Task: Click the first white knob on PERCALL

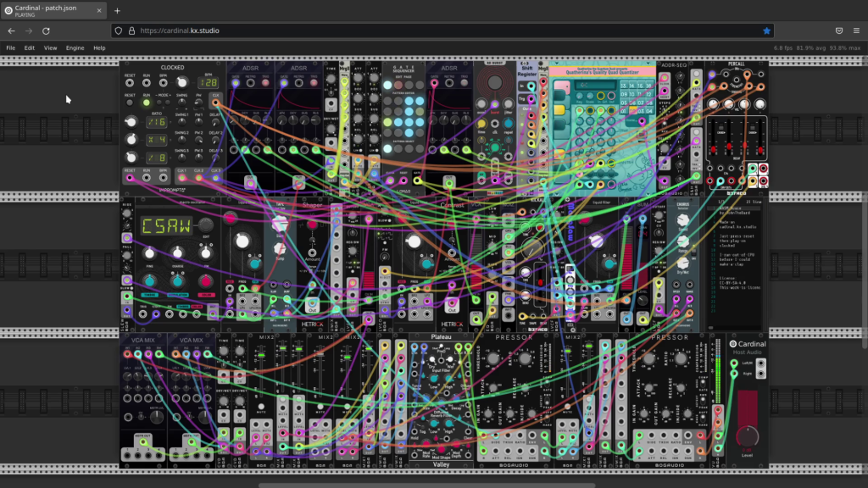Action: (713, 104)
